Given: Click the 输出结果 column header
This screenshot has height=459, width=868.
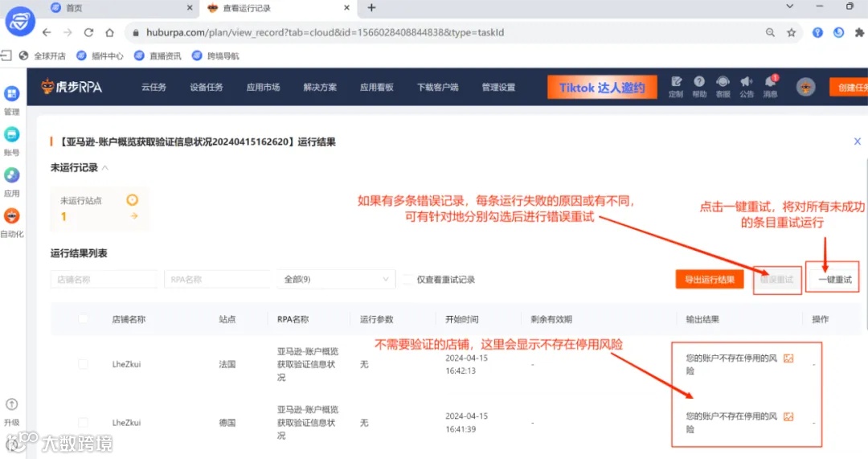Looking at the screenshot, I should pos(702,319).
